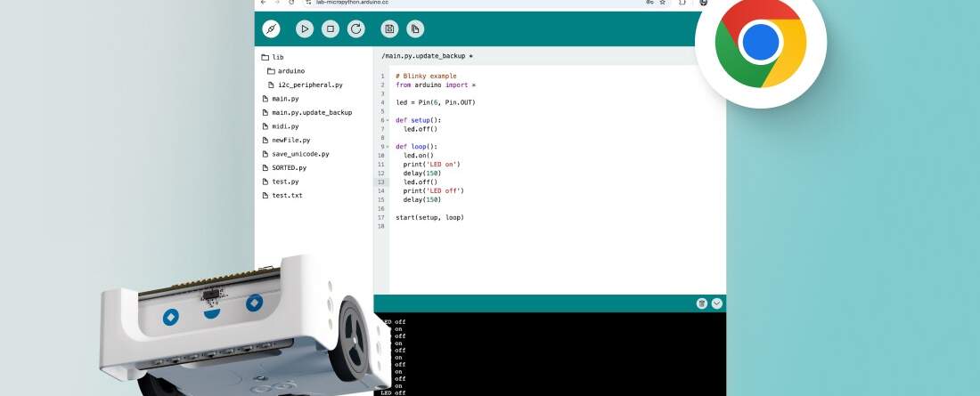Open i2c_peripheral.py file
Image resolution: width=980 pixels, height=396 pixels.
[x=309, y=85]
